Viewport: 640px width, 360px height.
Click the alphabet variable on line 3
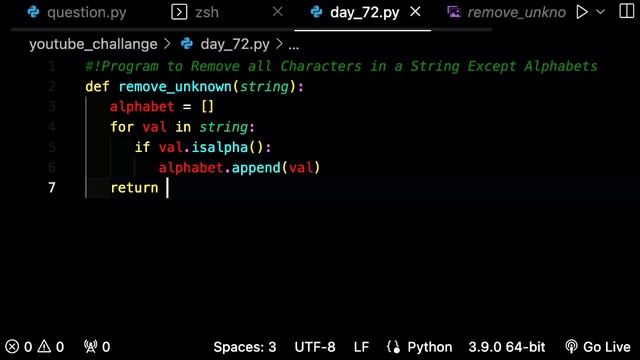point(142,107)
